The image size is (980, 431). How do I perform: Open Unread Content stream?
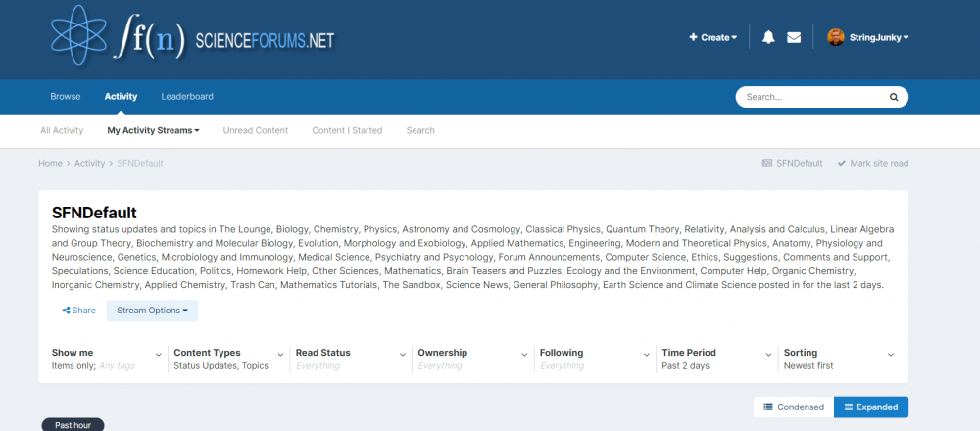[x=256, y=130]
